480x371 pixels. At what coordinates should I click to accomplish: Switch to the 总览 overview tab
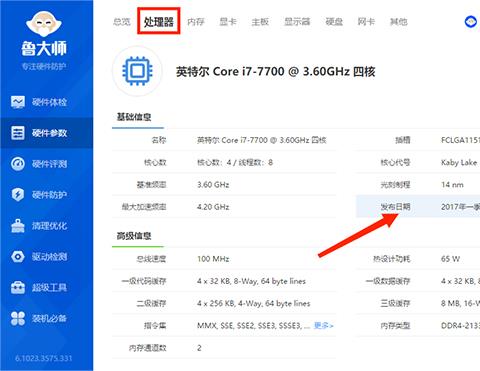122,22
